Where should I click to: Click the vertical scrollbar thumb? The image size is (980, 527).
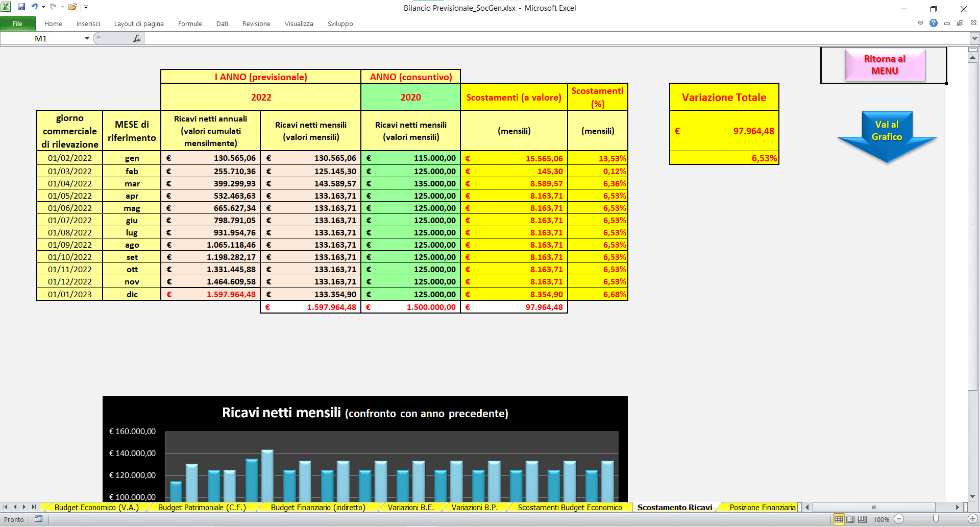[x=973, y=226]
